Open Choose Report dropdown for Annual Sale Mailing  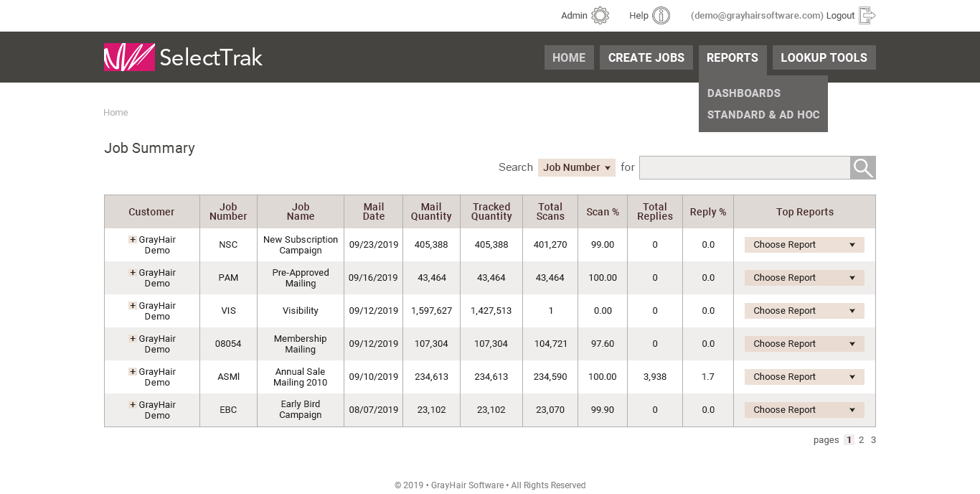(x=804, y=377)
